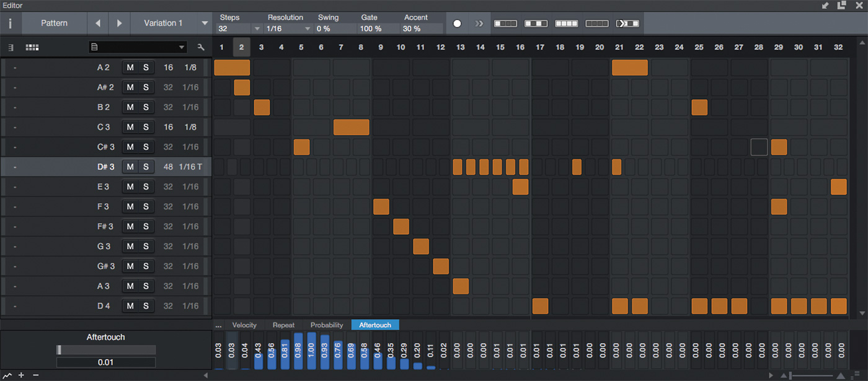The image size is (868, 381).
Task: Open the Steps count dropdown arrow
Action: coord(257,28)
